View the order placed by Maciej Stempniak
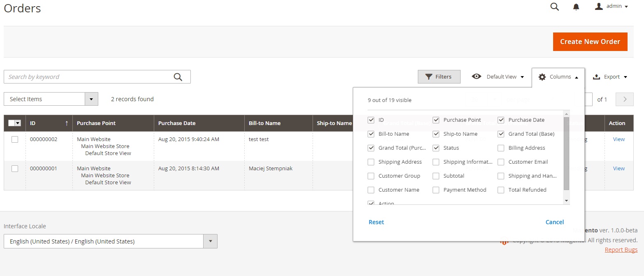The width and height of the screenshot is (644, 276). point(619,168)
